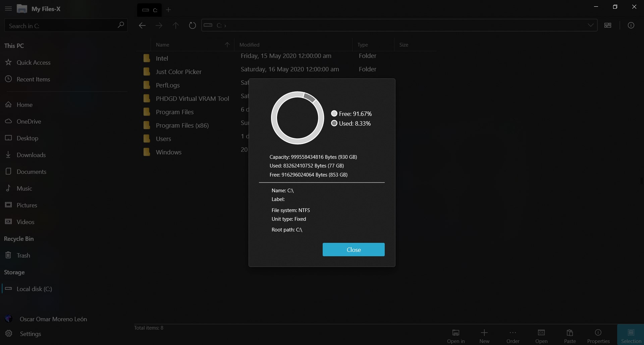644x345 pixels.
Task: Open the address bar dropdown
Action: pyautogui.click(x=591, y=25)
